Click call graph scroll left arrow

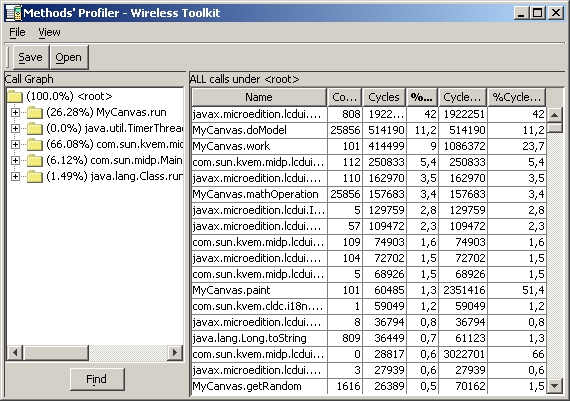click(15, 352)
